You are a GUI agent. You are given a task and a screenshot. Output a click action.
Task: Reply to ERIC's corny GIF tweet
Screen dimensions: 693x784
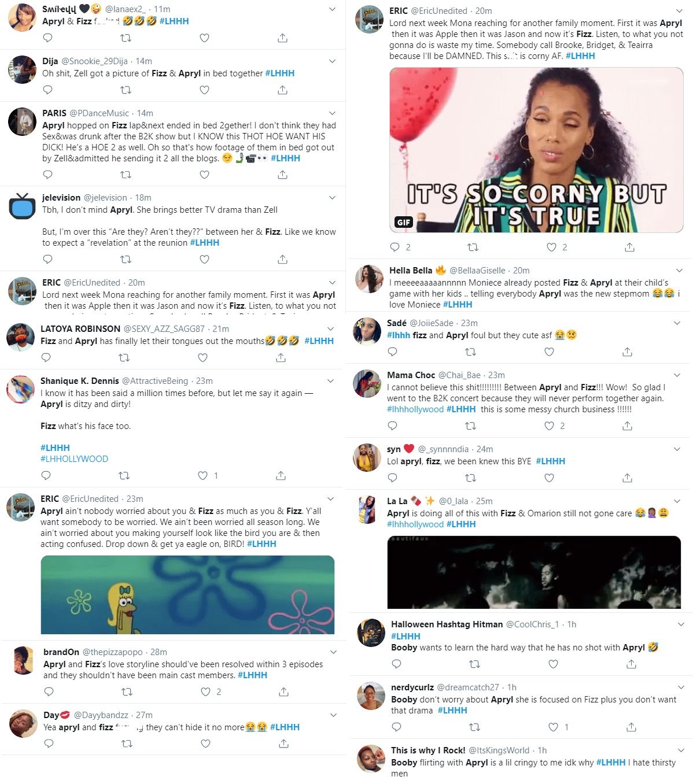[x=395, y=247]
